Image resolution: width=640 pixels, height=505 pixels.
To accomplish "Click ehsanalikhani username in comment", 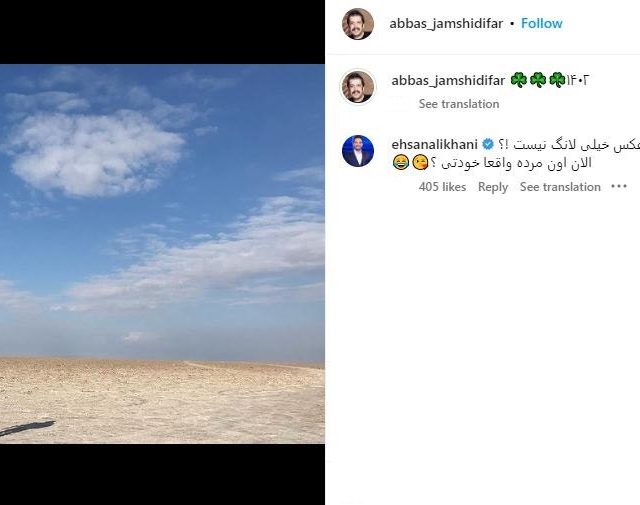I will click(x=434, y=145).
